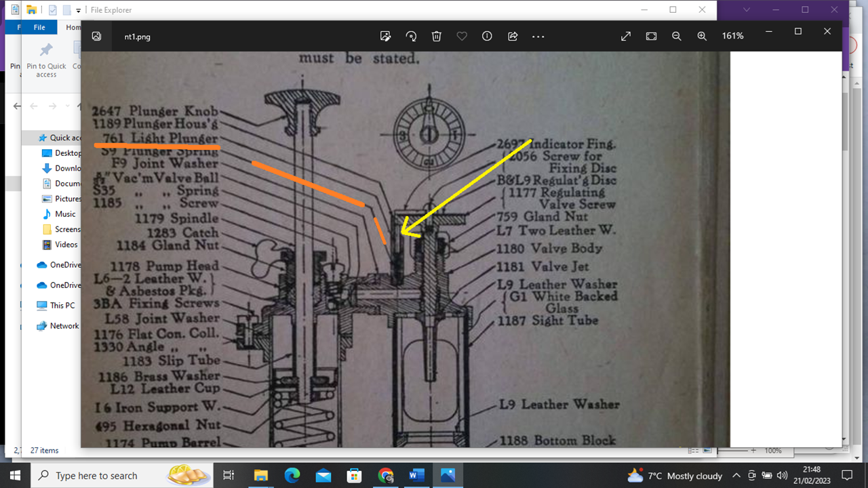Switch to Word from the taskbar

416,475
